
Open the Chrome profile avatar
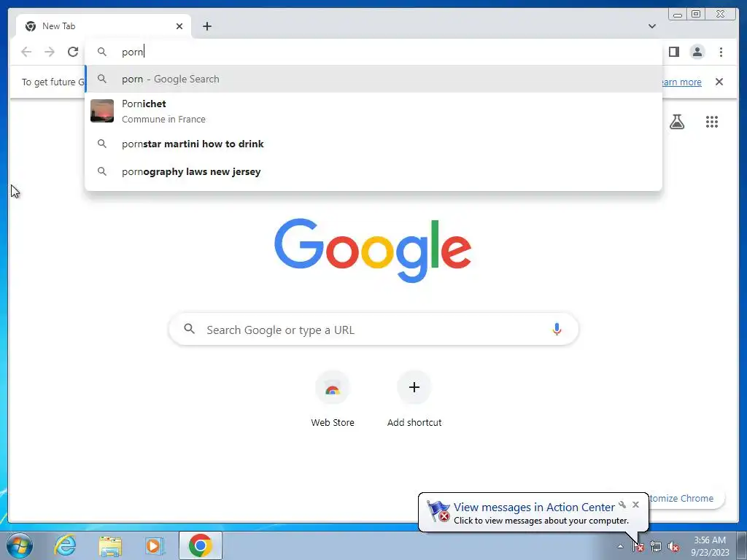pyautogui.click(x=697, y=52)
